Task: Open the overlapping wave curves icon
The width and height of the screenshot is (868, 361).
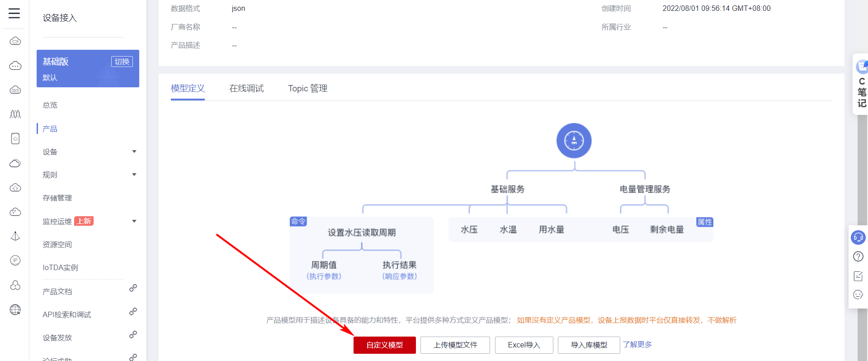Action: pos(15,114)
